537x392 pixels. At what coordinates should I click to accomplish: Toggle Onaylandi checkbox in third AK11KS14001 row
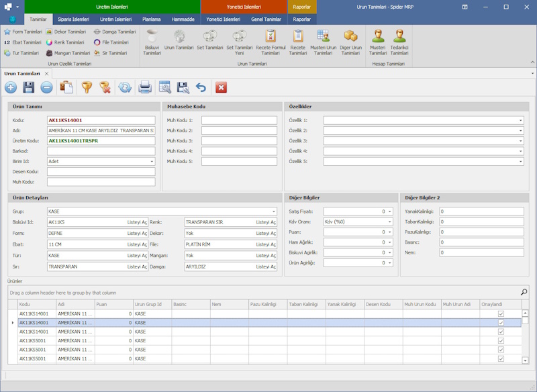(501, 332)
